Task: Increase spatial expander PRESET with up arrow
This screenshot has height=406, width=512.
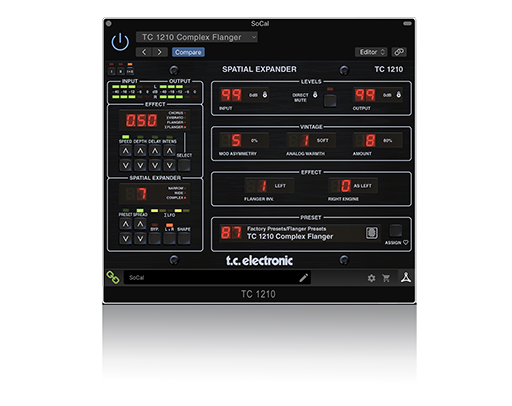Action: (125, 224)
